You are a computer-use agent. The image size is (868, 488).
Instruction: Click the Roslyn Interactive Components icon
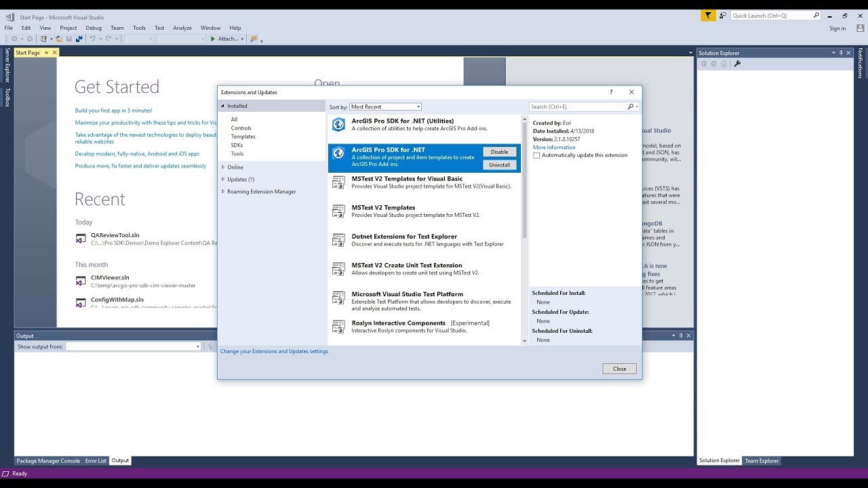coord(338,327)
